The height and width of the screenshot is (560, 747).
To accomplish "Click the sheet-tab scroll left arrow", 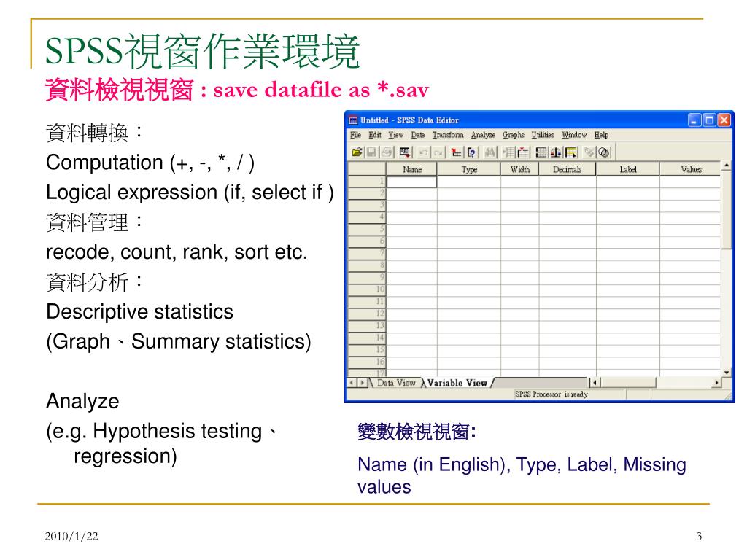I will point(352,383).
